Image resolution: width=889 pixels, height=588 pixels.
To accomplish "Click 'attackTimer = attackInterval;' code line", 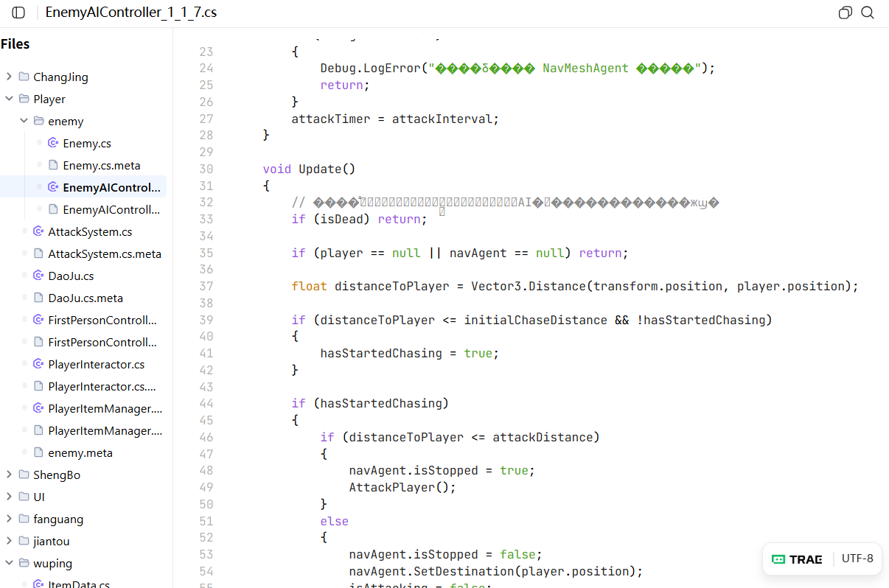I will click(395, 119).
